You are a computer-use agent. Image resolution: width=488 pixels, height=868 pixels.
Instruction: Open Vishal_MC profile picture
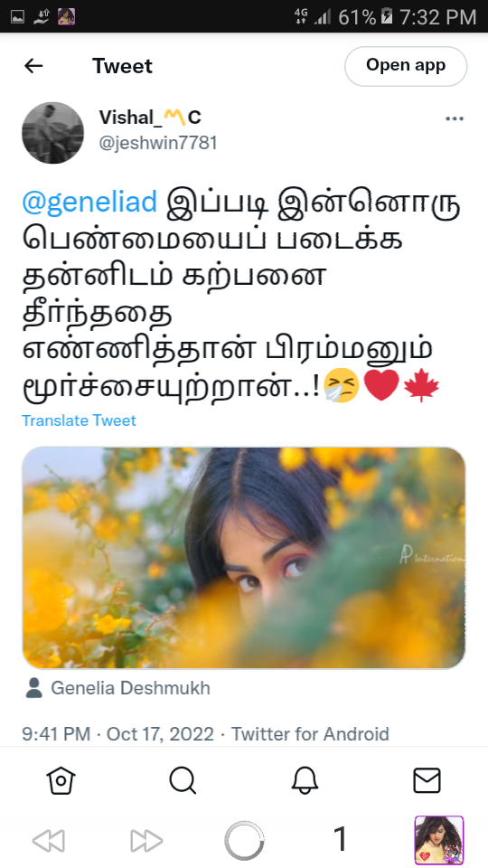click(52, 132)
